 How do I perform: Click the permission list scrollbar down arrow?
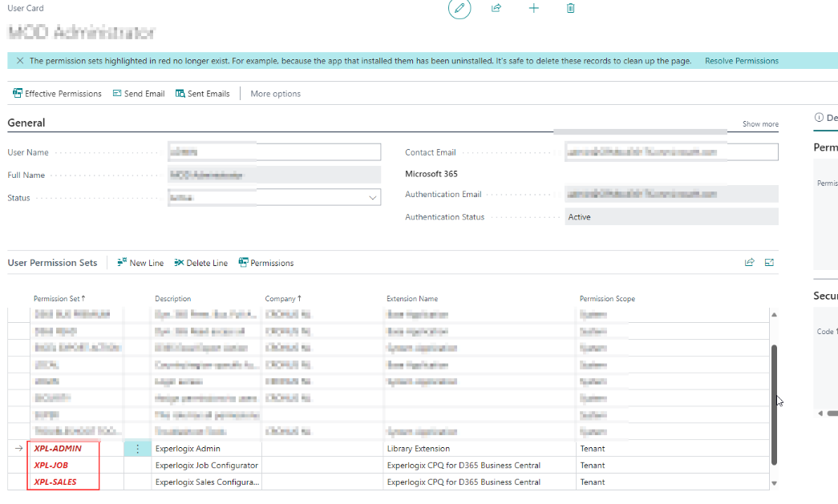click(x=774, y=483)
